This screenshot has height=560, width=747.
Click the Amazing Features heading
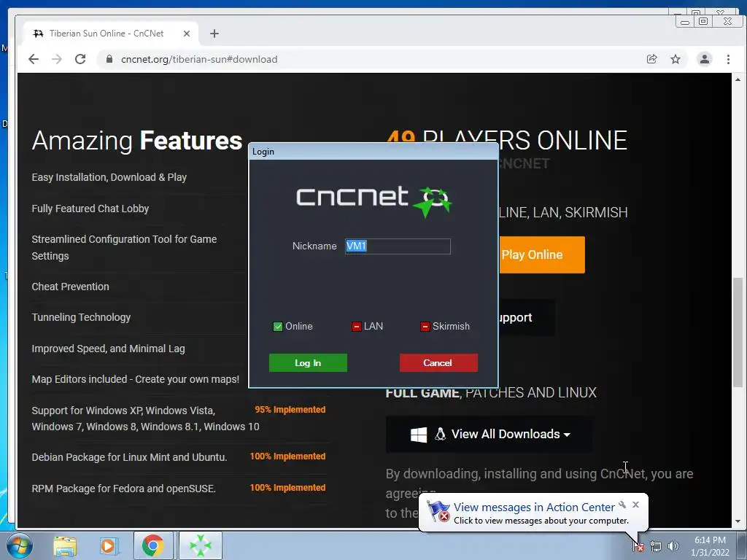(137, 141)
